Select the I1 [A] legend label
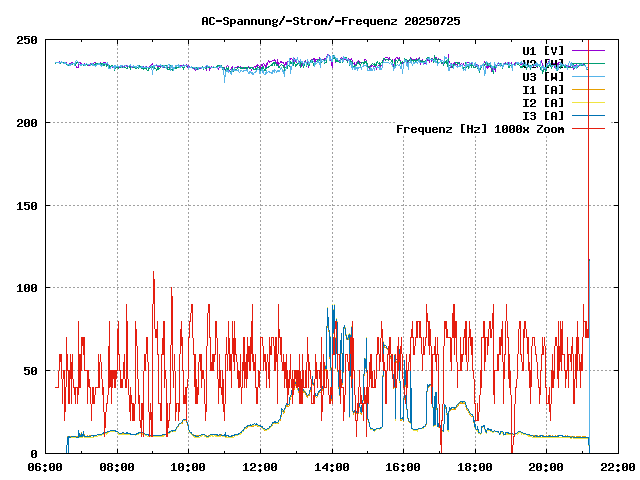 click(x=543, y=90)
